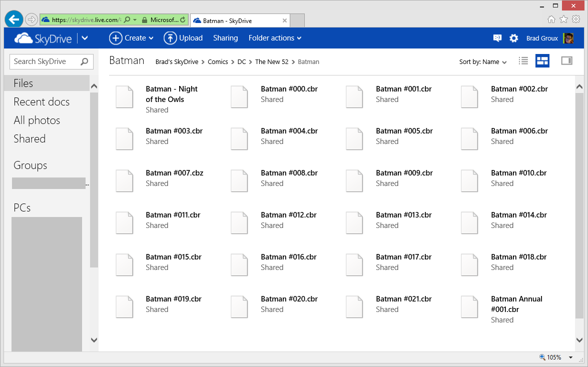Click file icon for Batman #014.cbr

click(469, 222)
